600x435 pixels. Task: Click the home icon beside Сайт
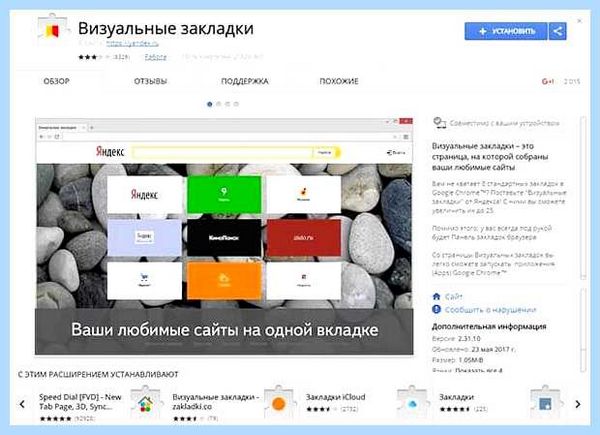coord(436,297)
